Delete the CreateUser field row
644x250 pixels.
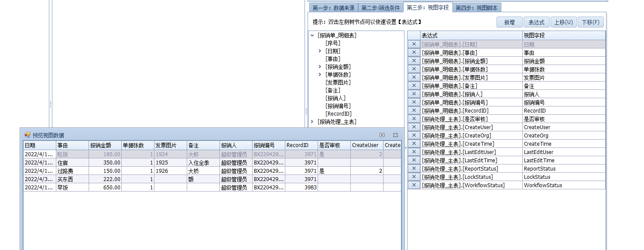tap(414, 127)
